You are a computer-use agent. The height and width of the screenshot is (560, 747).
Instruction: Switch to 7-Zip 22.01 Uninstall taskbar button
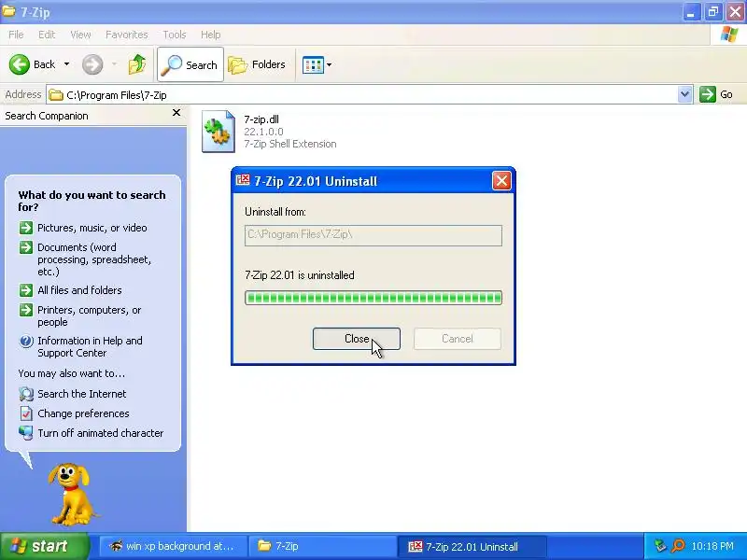pyautogui.click(x=472, y=546)
